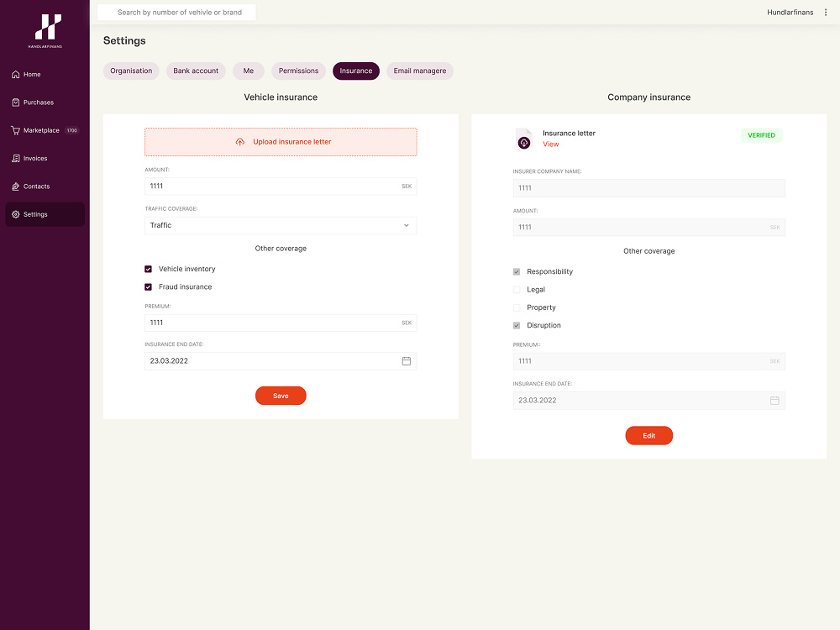Viewport: 840px width, 630px height.
Task: Edit the vehicle insurance Amount field
Action: (x=281, y=186)
